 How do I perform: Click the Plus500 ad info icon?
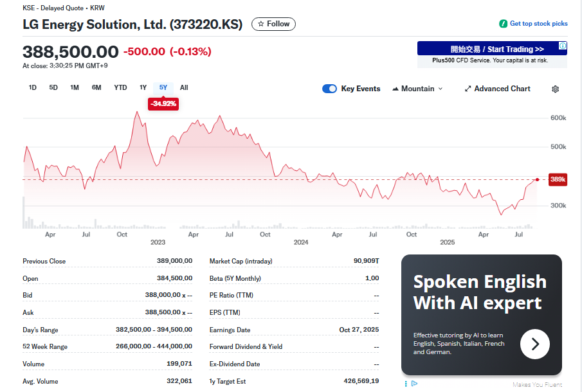562,46
